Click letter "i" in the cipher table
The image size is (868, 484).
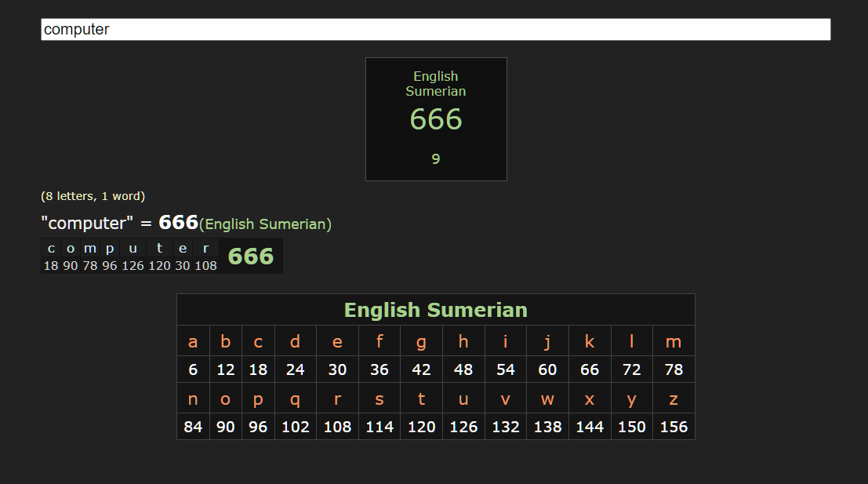(506, 341)
